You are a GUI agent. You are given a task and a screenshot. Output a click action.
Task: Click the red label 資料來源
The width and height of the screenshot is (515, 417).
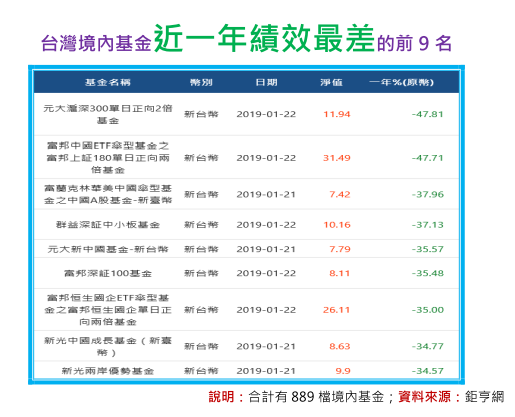(424, 397)
